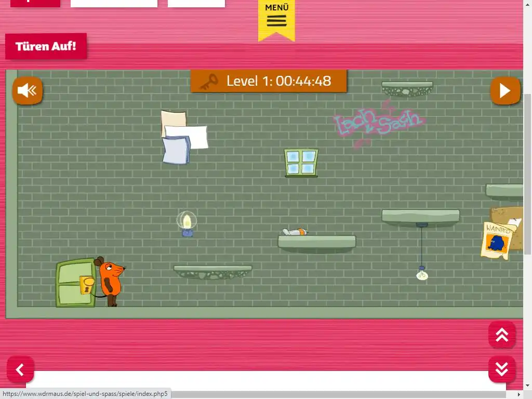The height and width of the screenshot is (399, 532).
Task: Mute the game sound
Action: point(28,90)
